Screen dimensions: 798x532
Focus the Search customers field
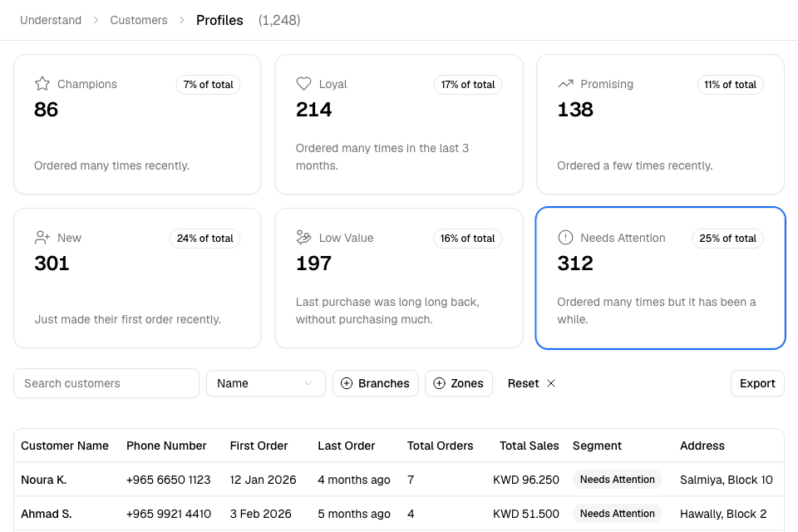(x=106, y=383)
